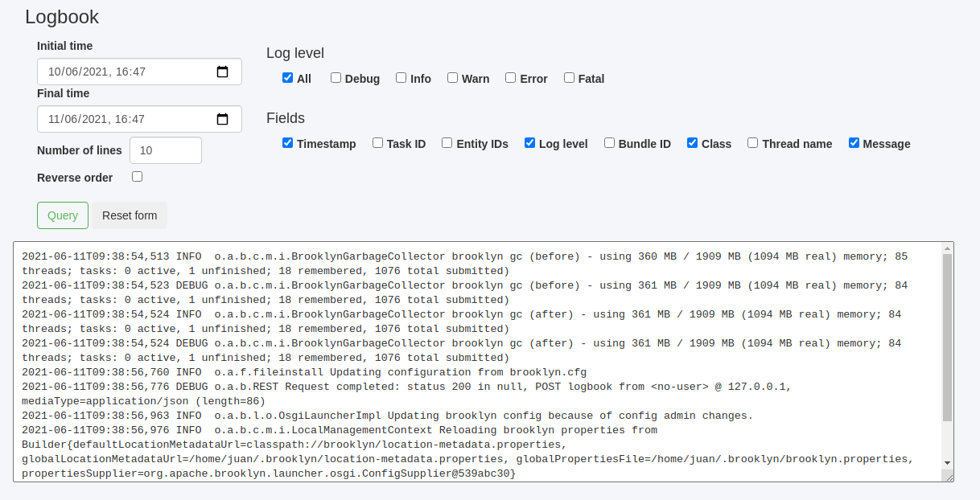
Task: Enable the Debug log level checkbox
Action: tap(336, 78)
